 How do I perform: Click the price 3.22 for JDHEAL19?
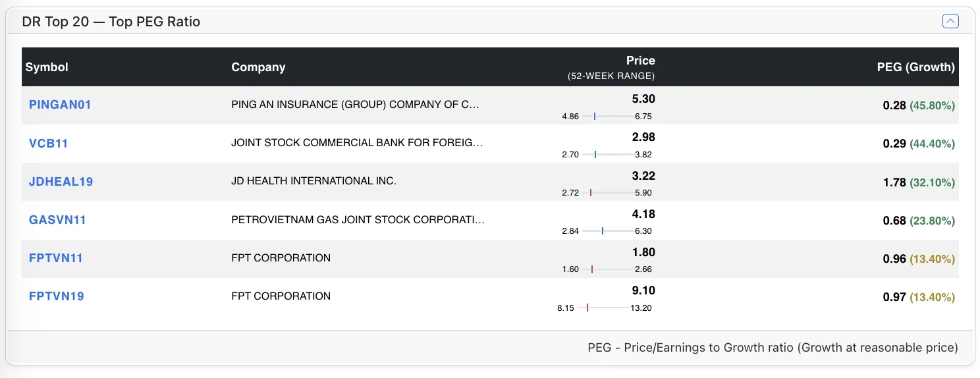[x=643, y=175]
